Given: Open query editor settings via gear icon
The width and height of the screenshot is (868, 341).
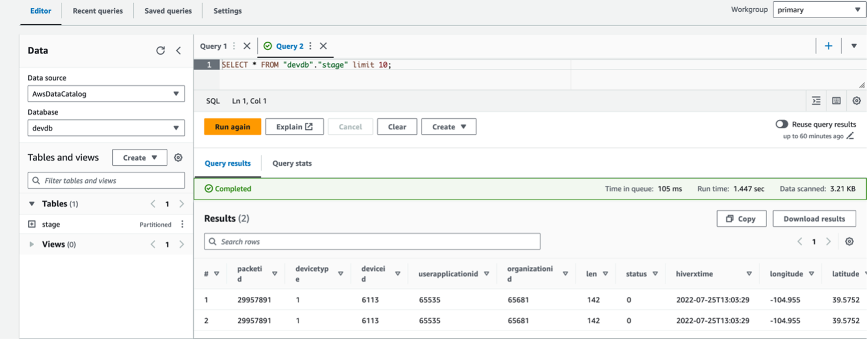Looking at the screenshot, I should 856,101.
